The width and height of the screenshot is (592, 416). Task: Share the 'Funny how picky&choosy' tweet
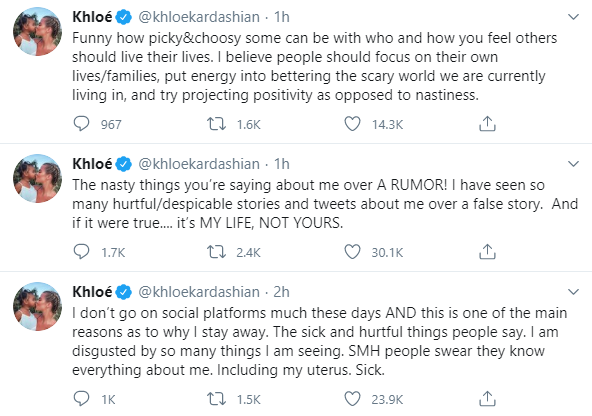pyautogui.click(x=487, y=123)
